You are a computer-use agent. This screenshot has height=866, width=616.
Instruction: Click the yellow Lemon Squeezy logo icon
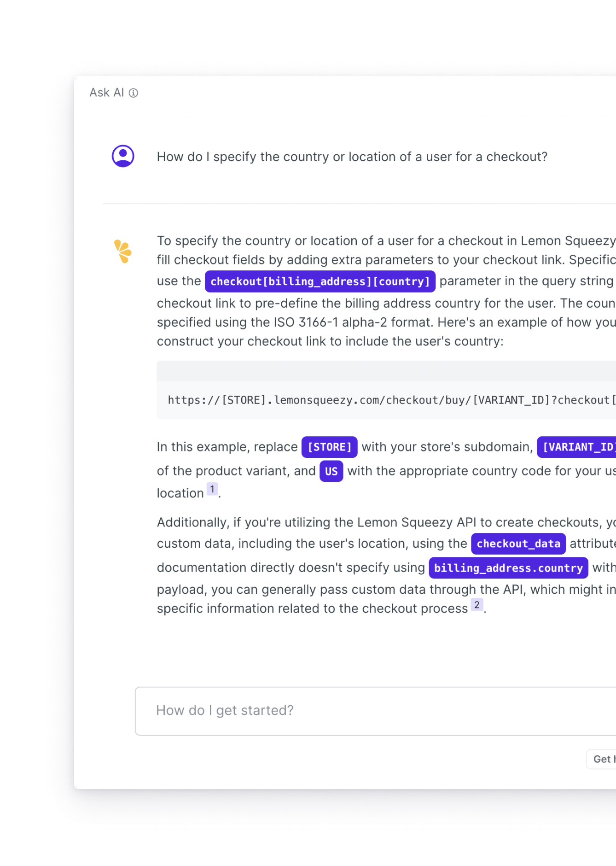123,250
